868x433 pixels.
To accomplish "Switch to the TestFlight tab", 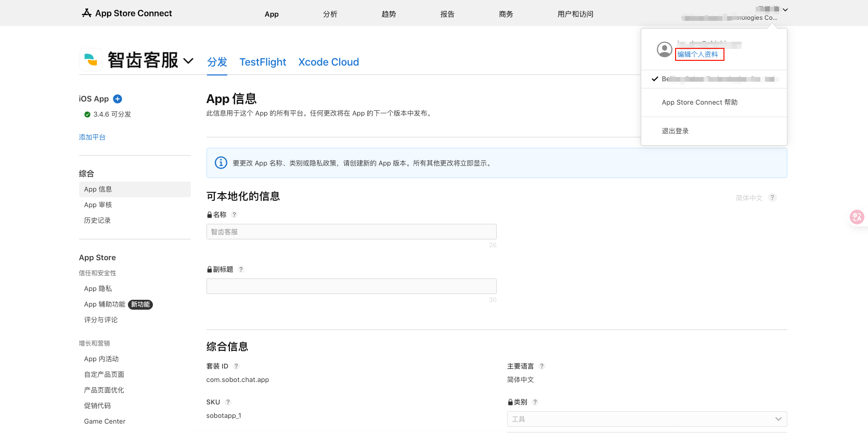I will 263,62.
